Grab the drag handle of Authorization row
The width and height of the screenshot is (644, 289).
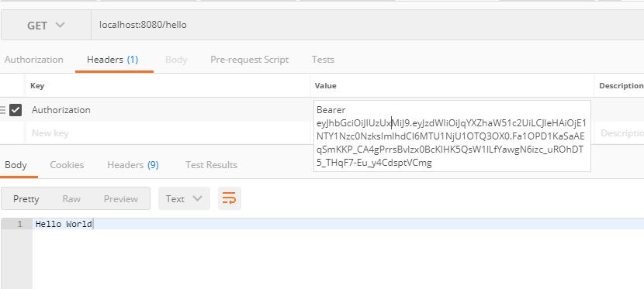pyautogui.click(x=3, y=110)
